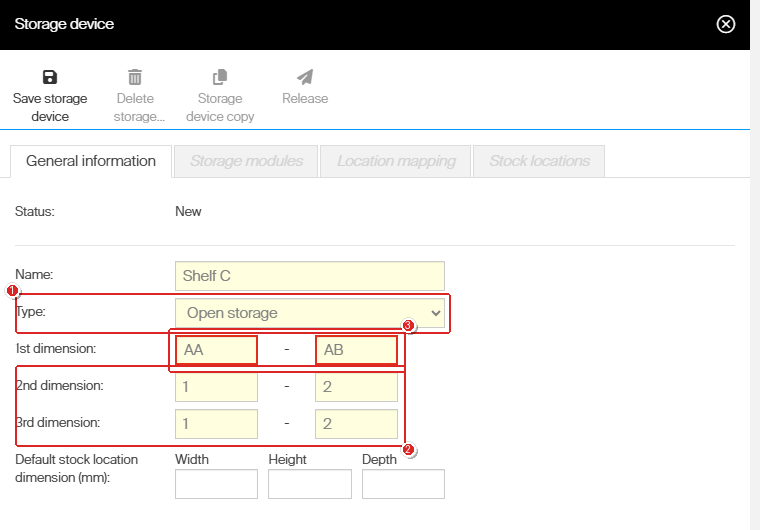Click the Name field containing Shelf C
The height and width of the screenshot is (530, 760).
pos(310,276)
